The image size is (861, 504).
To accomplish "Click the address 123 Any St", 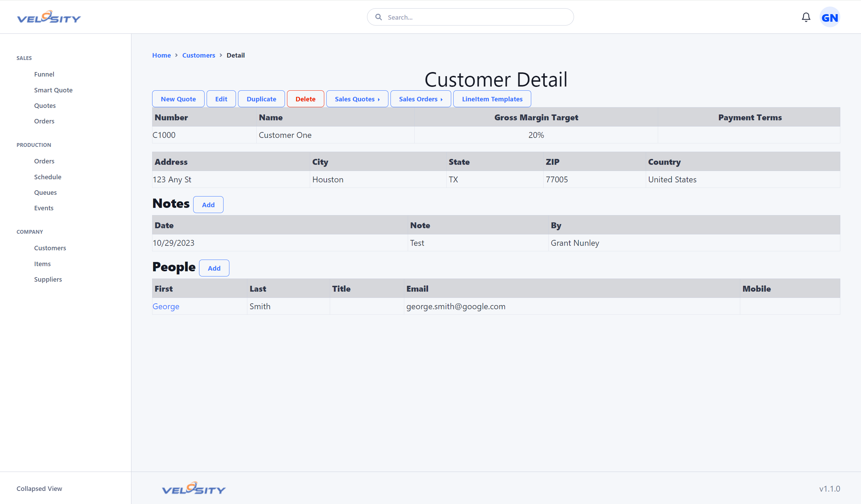I will (x=172, y=180).
